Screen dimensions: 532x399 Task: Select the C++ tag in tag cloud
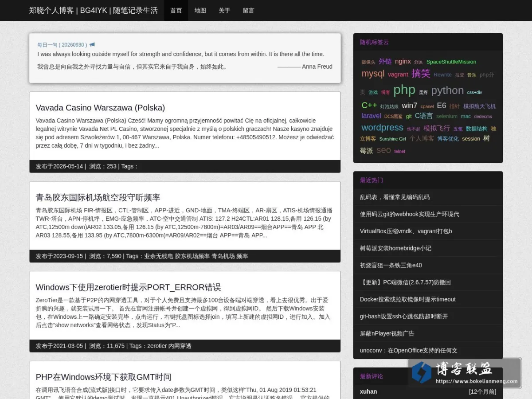click(369, 105)
